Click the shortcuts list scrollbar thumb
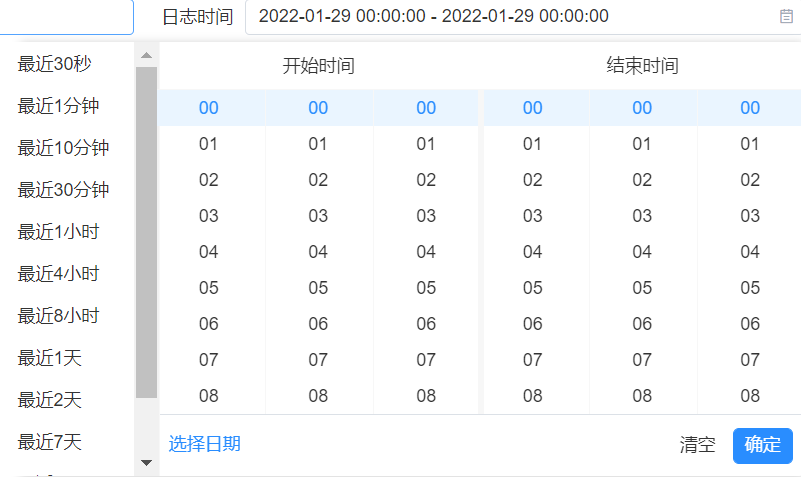 click(147, 232)
